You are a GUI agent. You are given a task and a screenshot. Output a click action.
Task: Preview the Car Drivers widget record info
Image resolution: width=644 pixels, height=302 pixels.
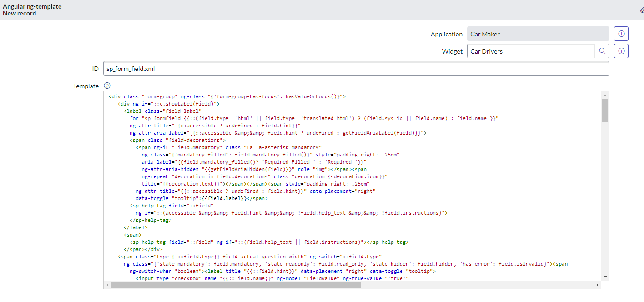[x=621, y=51]
